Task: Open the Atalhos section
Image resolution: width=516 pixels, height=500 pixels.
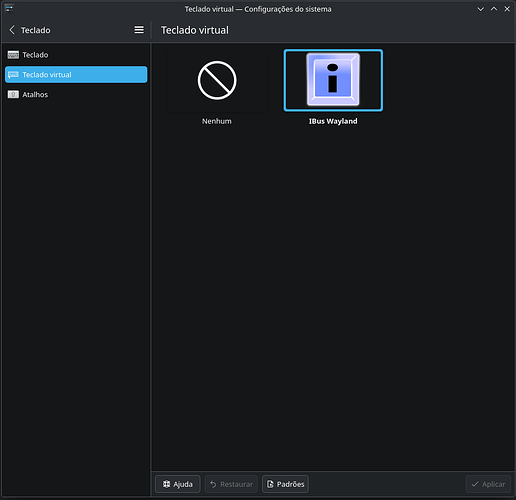Action: [76, 95]
